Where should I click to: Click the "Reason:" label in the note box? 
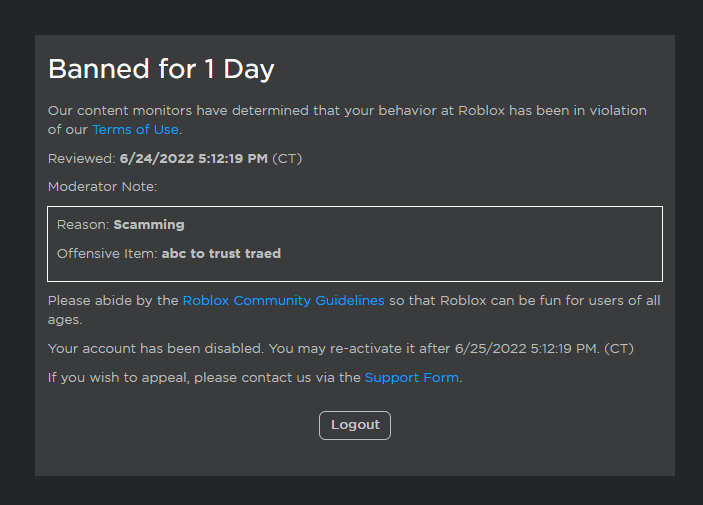point(83,225)
